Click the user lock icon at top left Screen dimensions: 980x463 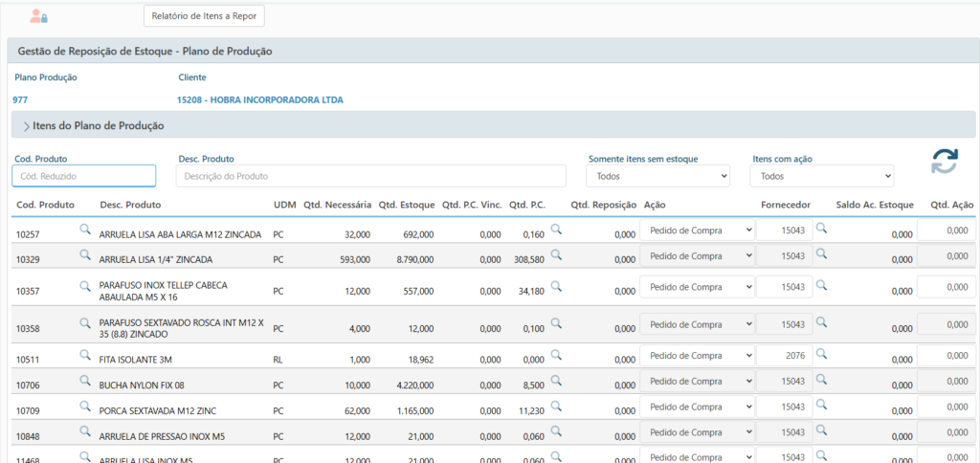pyautogui.click(x=38, y=16)
